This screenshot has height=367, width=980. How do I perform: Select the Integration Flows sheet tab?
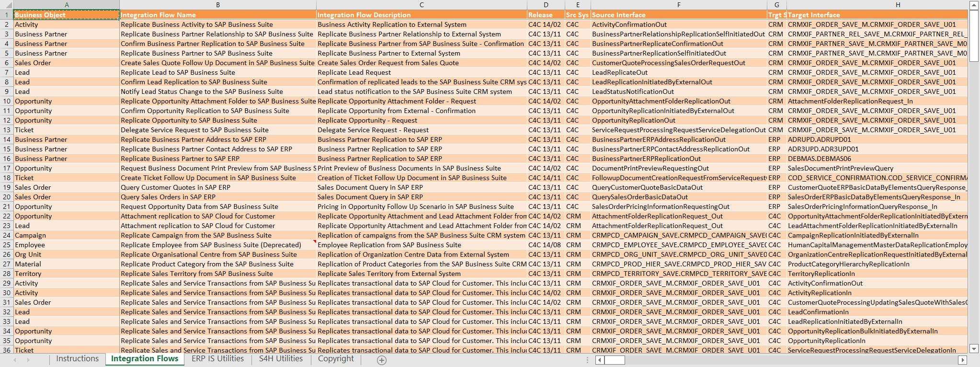click(145, 359)
